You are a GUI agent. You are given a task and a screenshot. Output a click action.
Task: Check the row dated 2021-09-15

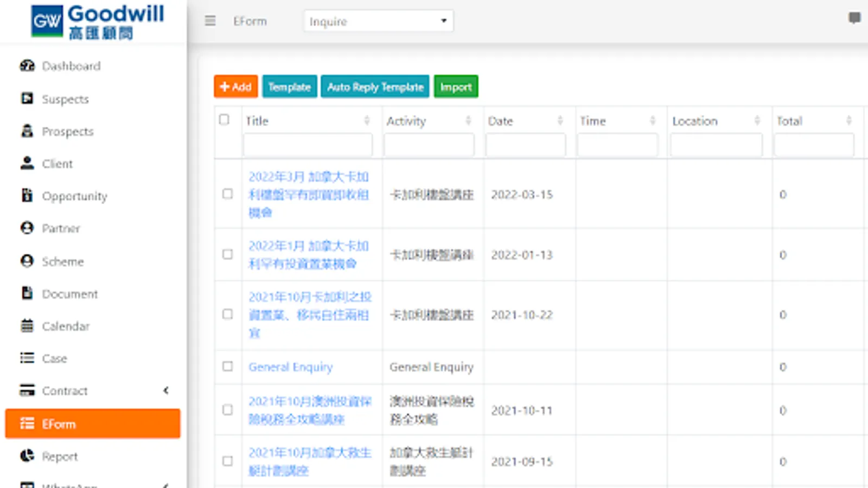228,461
